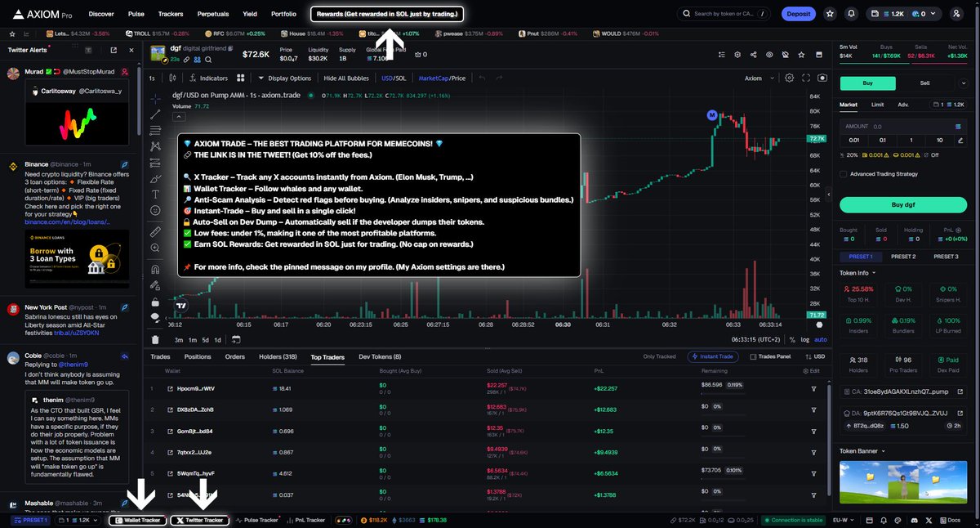Viewport: 980px width, 528px height.
Task: Toggle auto scale on chart
Action: coord(821,339)
